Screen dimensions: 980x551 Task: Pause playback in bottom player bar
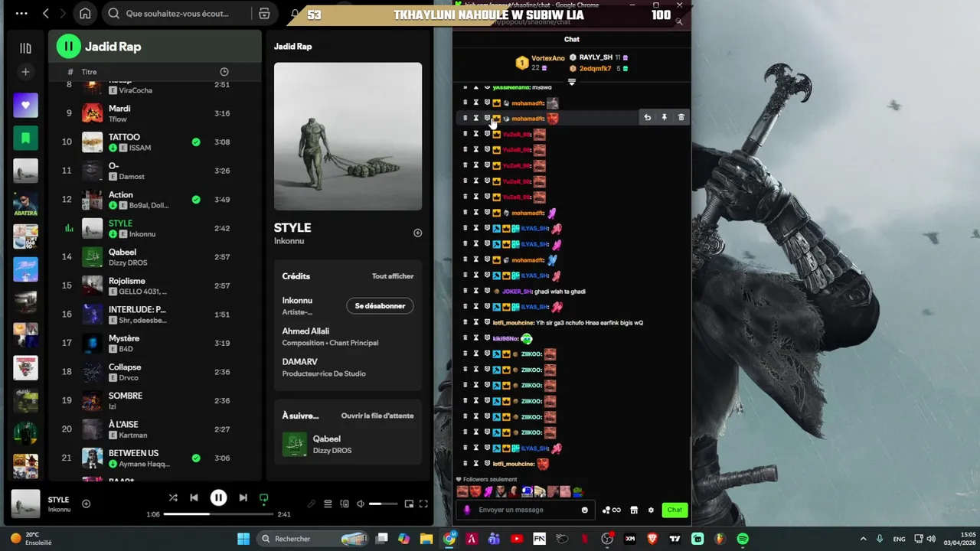(x=218, y=498)
